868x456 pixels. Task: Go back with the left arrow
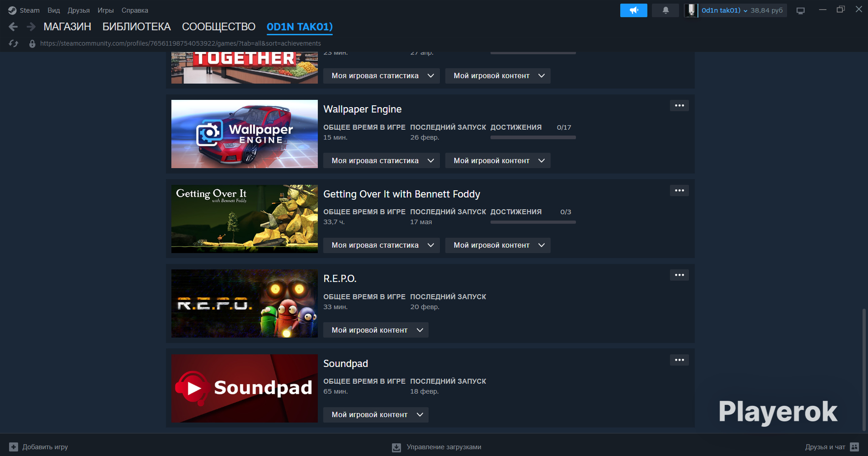[13, 27]
